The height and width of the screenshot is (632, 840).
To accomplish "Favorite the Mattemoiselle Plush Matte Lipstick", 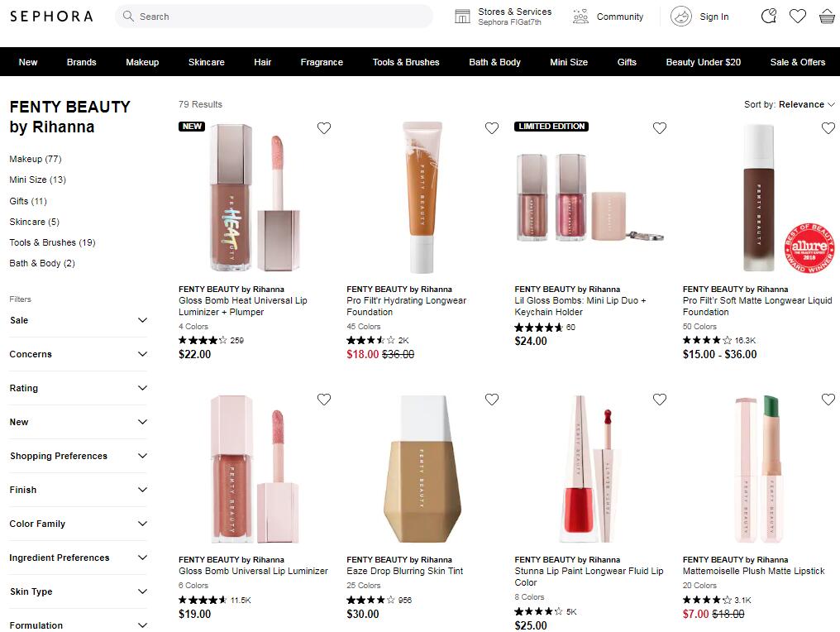I will (x=828, y=400).
